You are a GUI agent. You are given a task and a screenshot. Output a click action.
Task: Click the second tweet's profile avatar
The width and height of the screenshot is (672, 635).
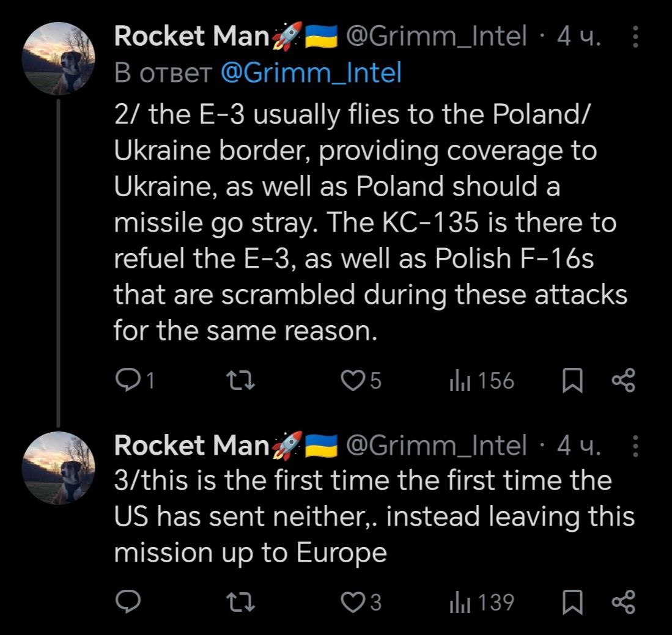tap(58, 468)
